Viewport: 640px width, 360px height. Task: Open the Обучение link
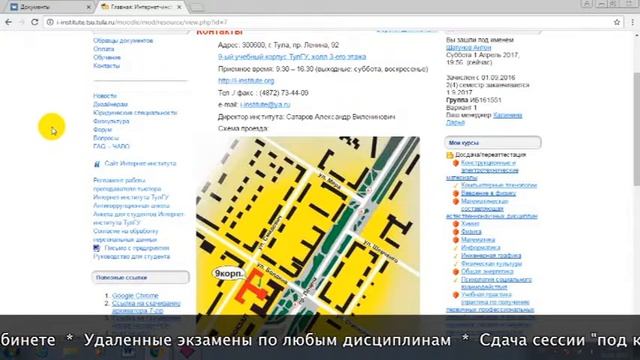click(107, 58)
